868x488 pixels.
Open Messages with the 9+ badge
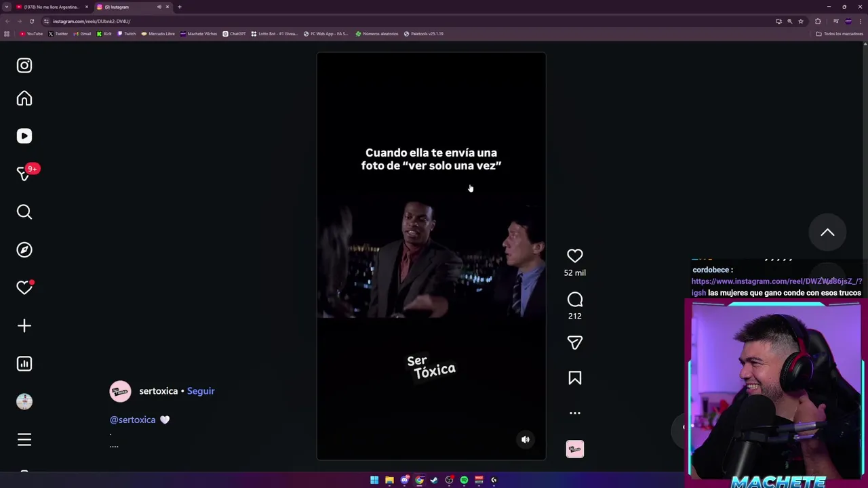[24, 174]
